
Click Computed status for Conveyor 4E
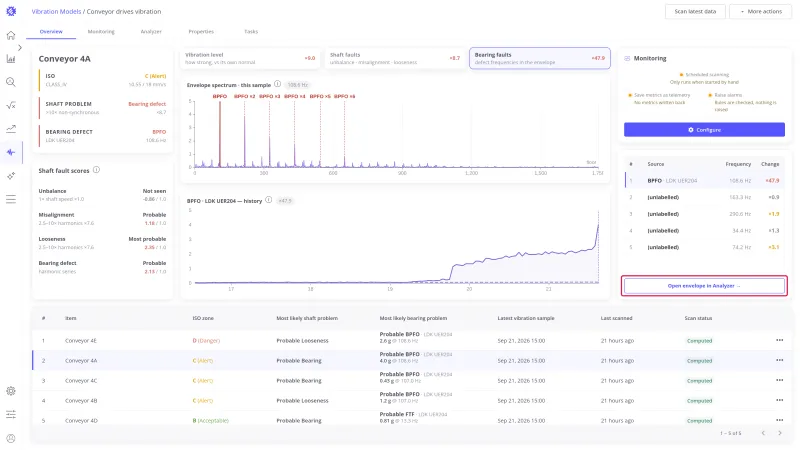[699, 341]
